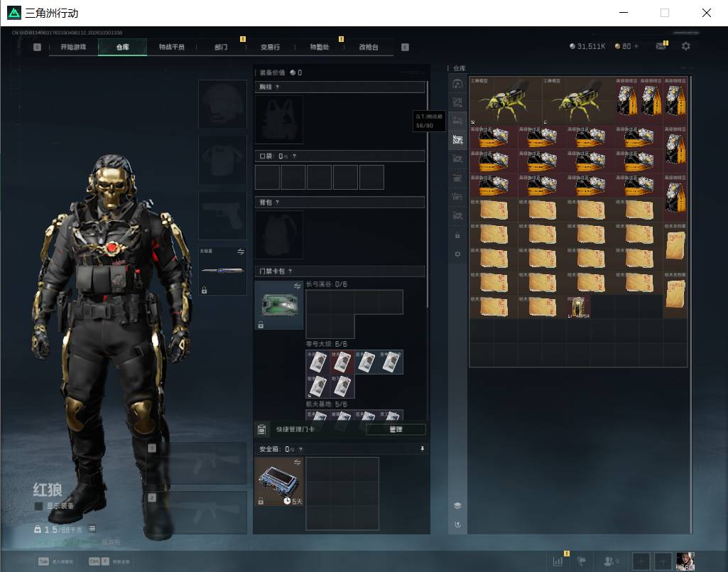The width and height of the screenshot is (728, 572).
Task: Click the empty pistol slot
Action: coord(222,215)
